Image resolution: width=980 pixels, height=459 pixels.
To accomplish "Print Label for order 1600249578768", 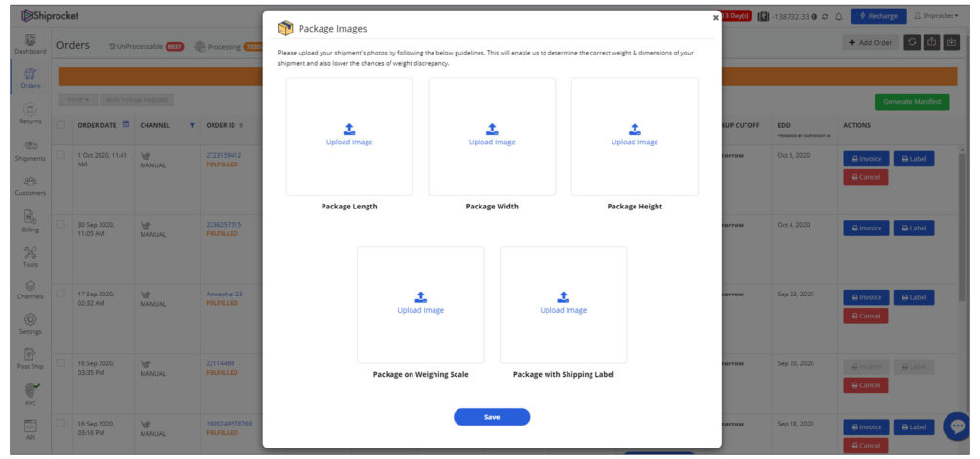I will click(914, 427).
